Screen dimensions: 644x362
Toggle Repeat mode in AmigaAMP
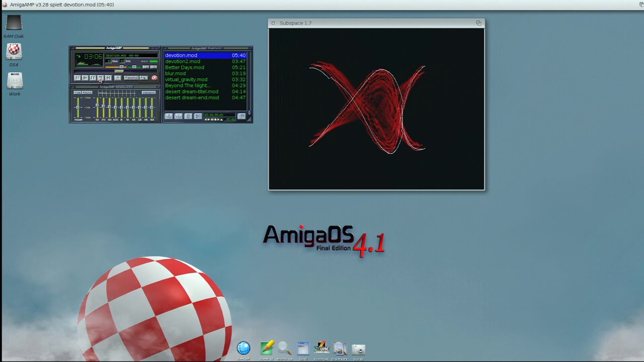pos(143,78)
